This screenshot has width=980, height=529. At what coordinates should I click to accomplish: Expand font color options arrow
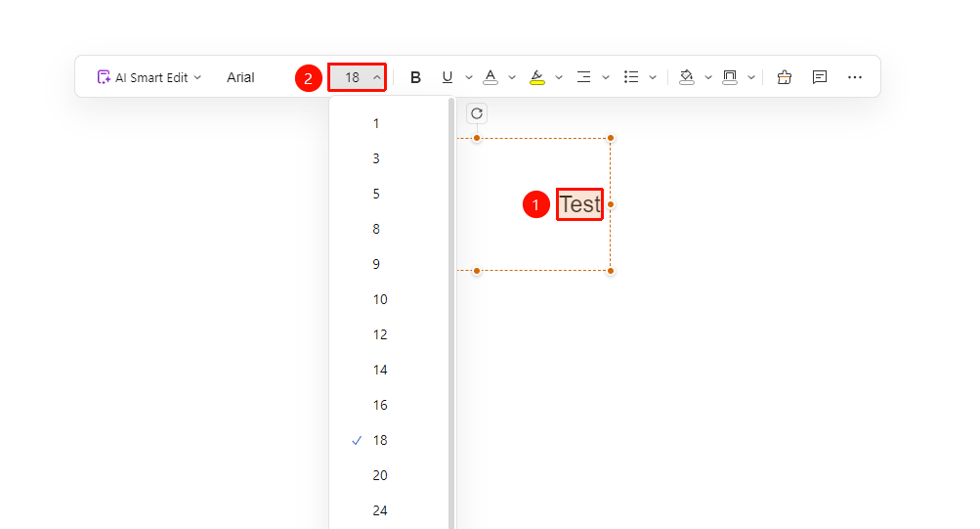pyautogui.click(x=512, y=77)
